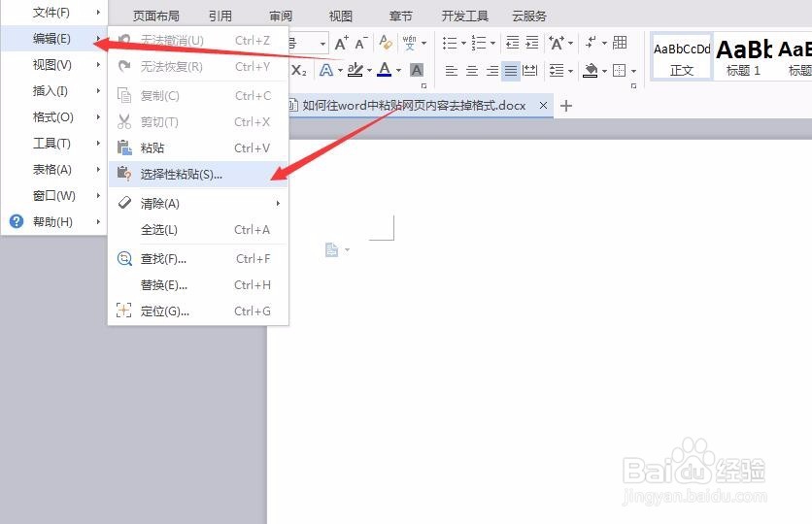
Task: Open the font size combo box arrow
Action: [322, 44]
